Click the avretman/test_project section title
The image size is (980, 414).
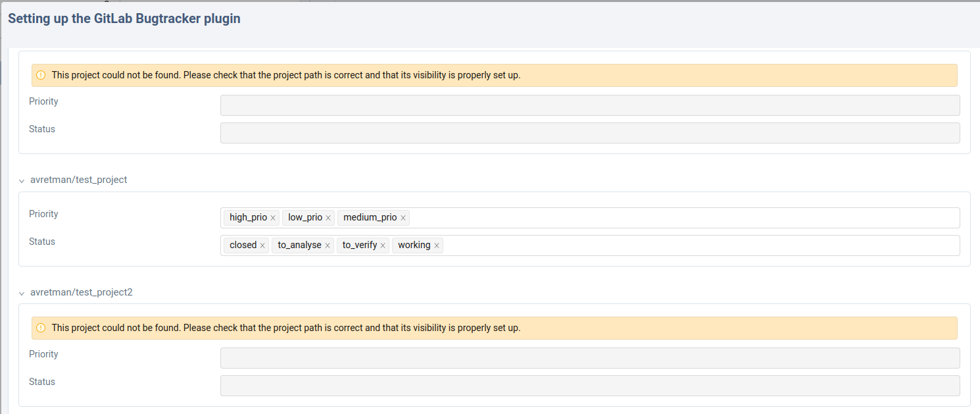(78, 180)
